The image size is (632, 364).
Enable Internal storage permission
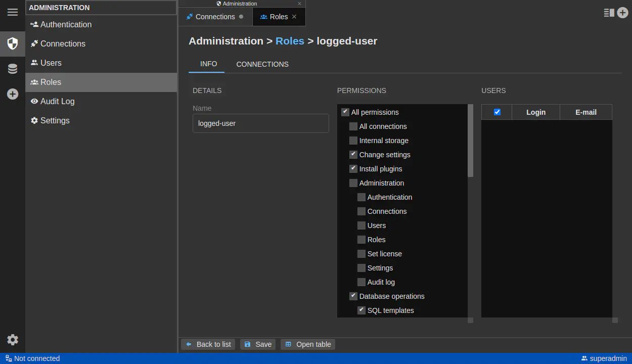[353, 141]
